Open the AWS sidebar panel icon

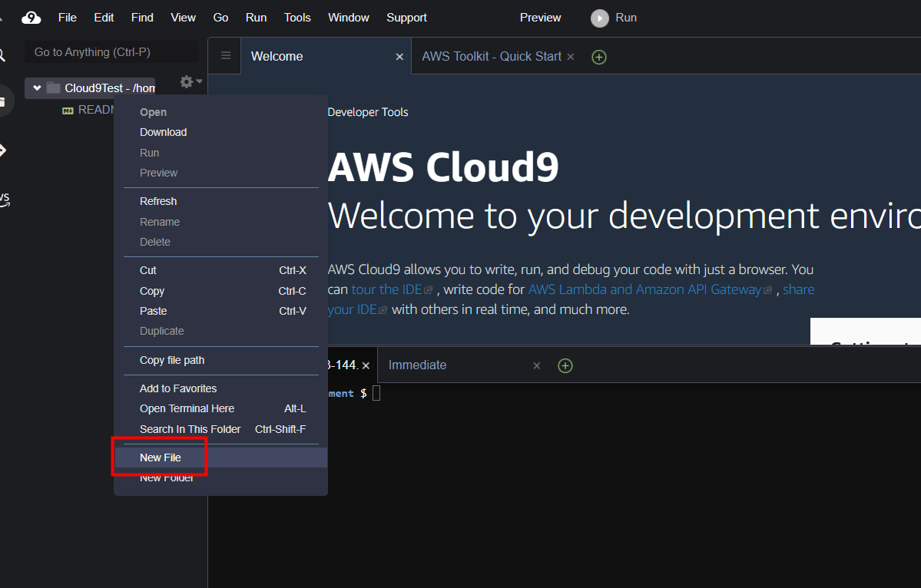pyautogui.click(x=5, y=200)
